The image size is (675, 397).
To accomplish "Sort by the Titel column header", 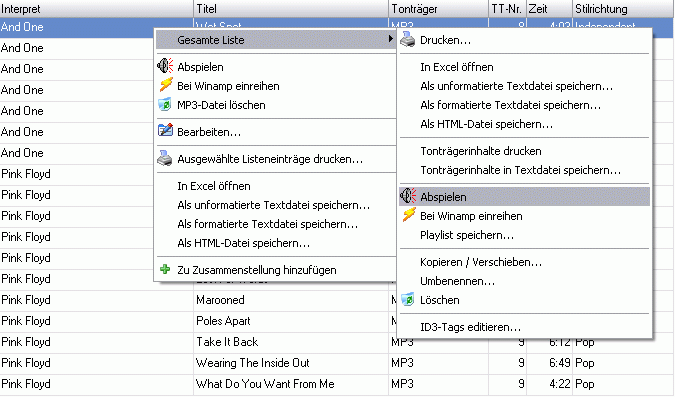I will [x=291, y=9].
